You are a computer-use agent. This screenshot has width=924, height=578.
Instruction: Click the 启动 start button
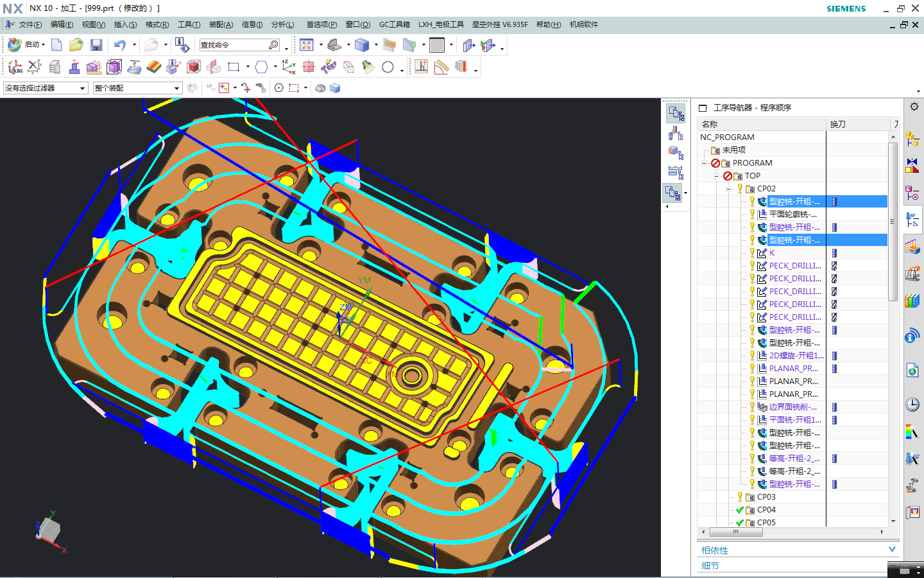[x=26, y=45]
